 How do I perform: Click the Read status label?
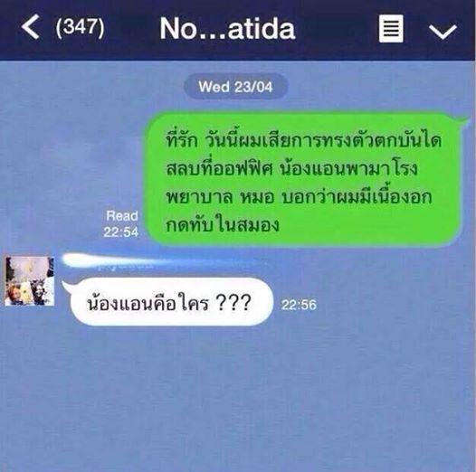[122, 216]
